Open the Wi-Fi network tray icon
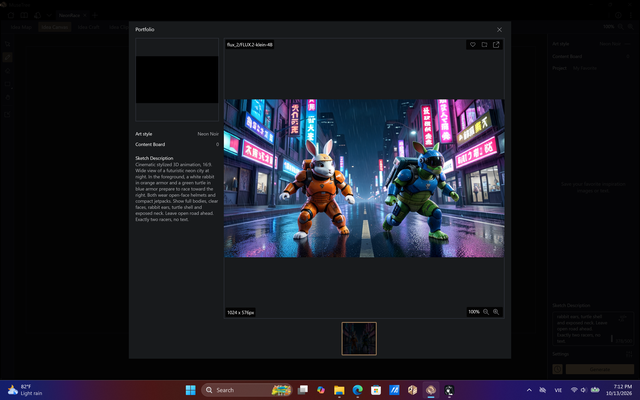640x400 pixels. tap(574, 390)
